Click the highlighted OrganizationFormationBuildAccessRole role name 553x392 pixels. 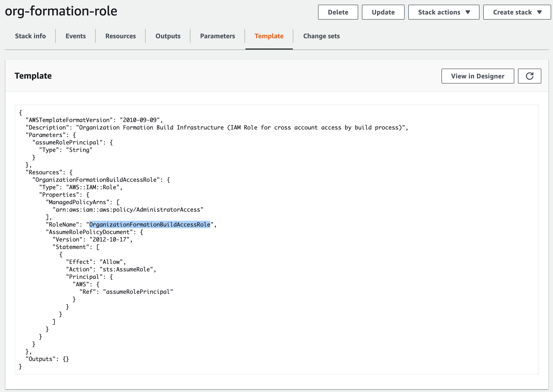[150, 224]
